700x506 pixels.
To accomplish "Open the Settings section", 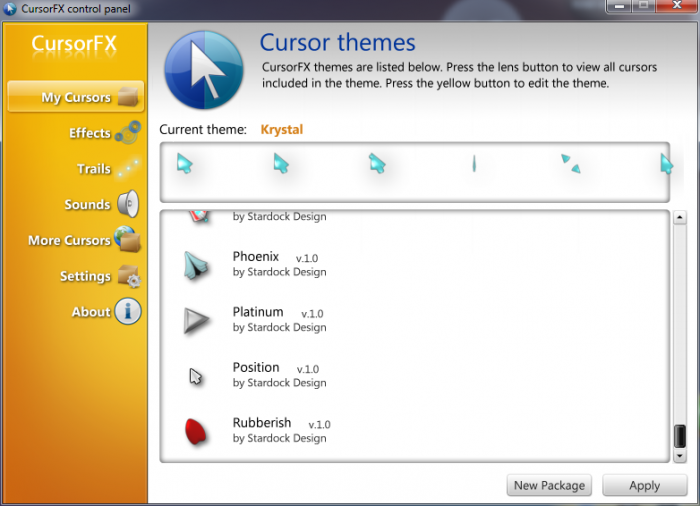I will [85, 276].
